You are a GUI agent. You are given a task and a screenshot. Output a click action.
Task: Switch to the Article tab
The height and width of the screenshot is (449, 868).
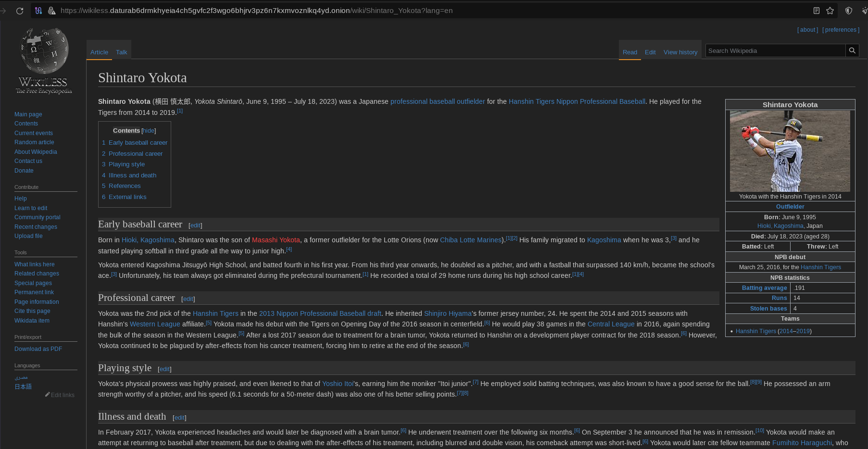click(x=99, y=52)
